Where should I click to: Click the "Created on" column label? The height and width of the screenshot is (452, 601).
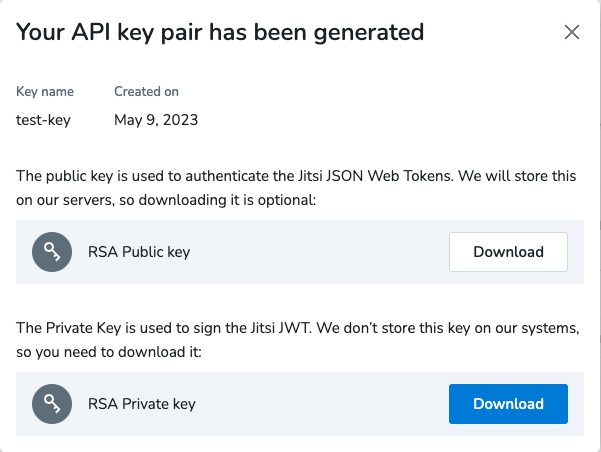point(146,91)
